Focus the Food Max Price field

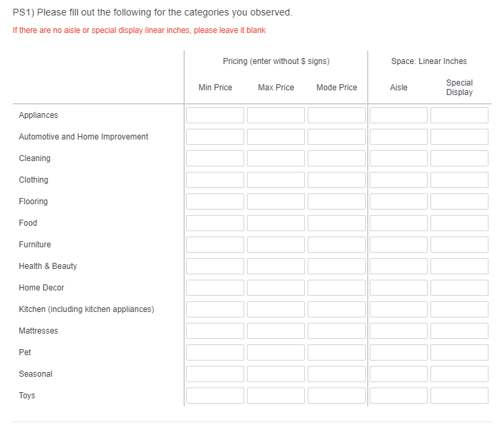coord(275,223)
